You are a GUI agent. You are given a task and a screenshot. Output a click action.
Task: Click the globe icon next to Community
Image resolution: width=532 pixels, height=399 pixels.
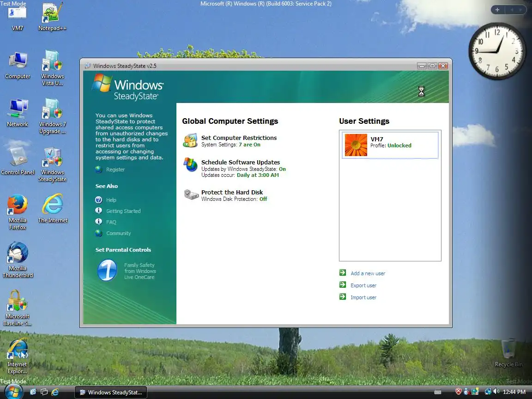[99, 233]
